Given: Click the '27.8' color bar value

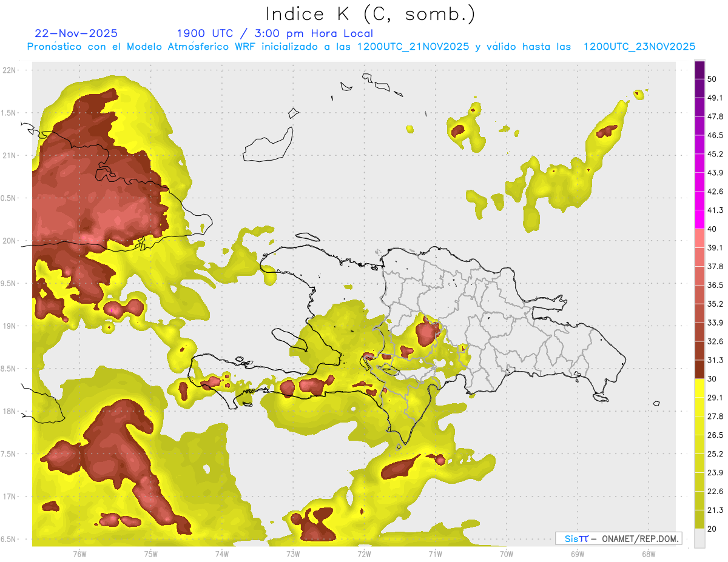Looking at the screenshot, I should (715, 416).
